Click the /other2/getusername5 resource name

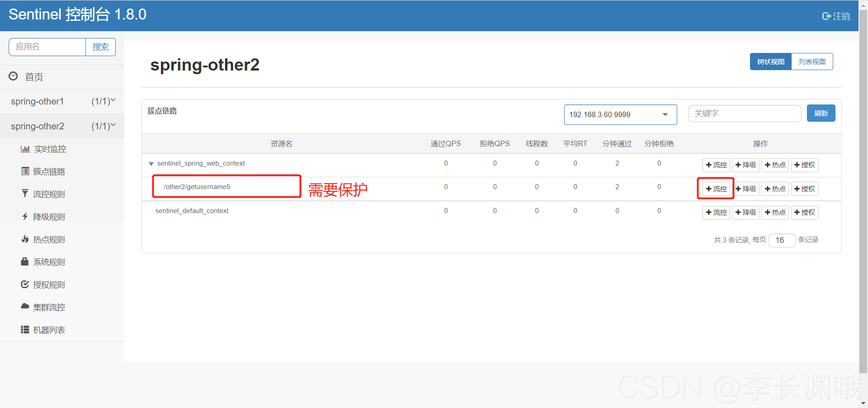click(197, 187)
